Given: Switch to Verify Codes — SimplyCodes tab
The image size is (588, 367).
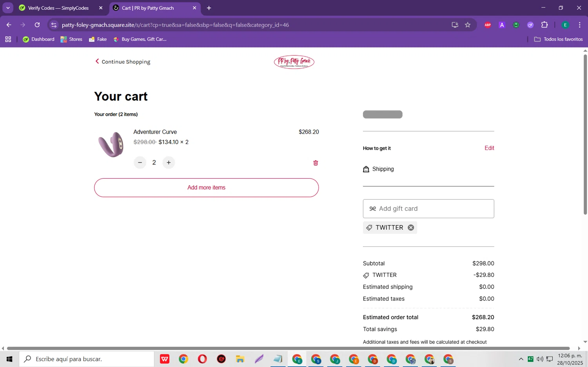Looking at the screenshot, I should coord(59,8).
